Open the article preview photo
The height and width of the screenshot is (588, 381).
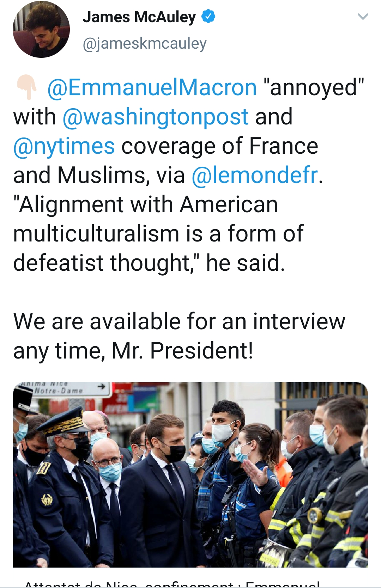190,474
